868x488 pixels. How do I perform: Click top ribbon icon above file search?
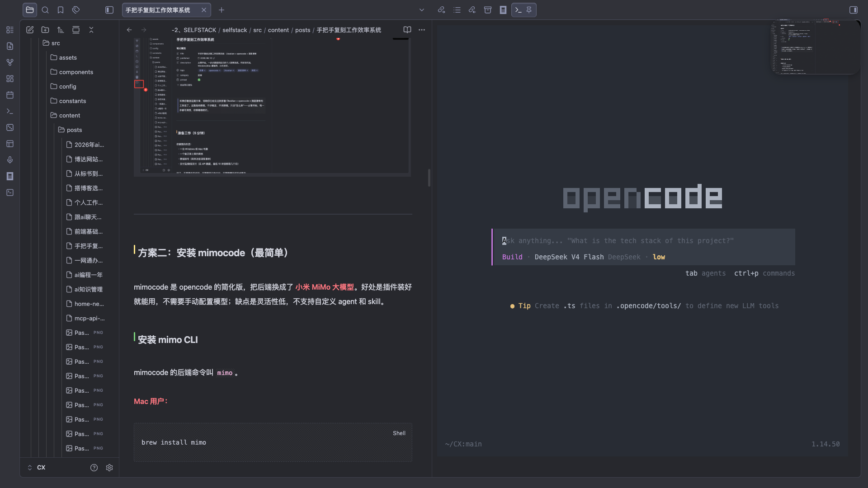pyautogui.click(x=10, y=30)
